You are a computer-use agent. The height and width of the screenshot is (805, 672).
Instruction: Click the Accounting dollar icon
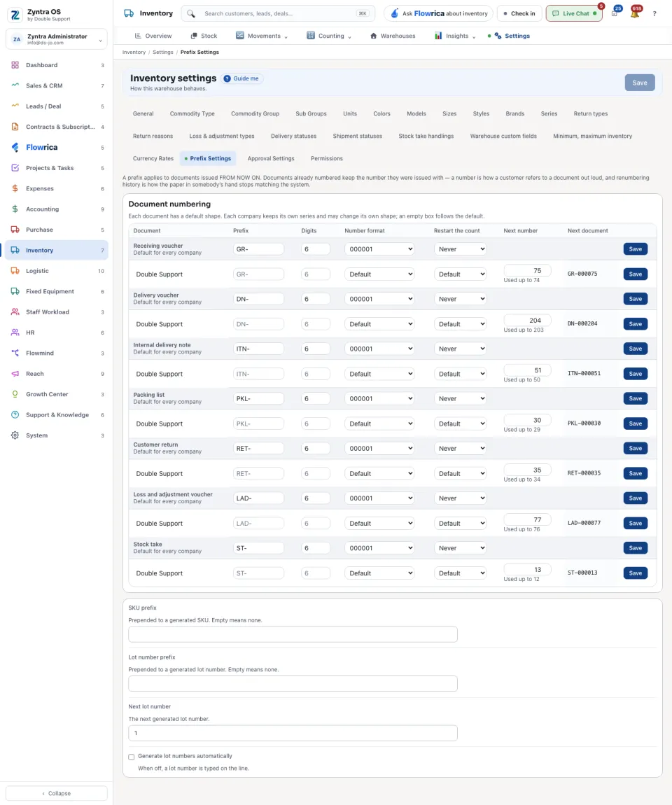point(15,209)
